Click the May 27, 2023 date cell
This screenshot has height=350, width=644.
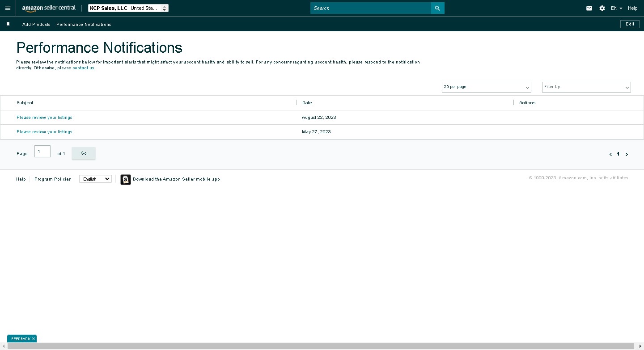(x=316, y=132)
